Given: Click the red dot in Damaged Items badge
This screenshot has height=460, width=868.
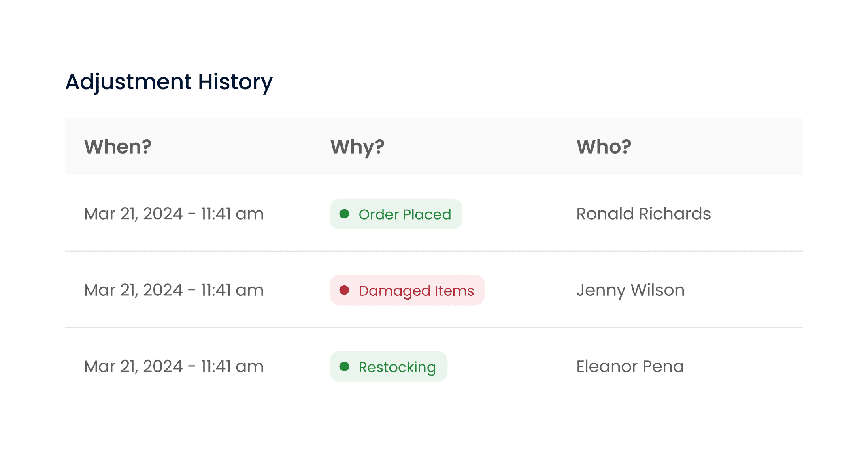Looking at the screenshot, I should (344, 290).
